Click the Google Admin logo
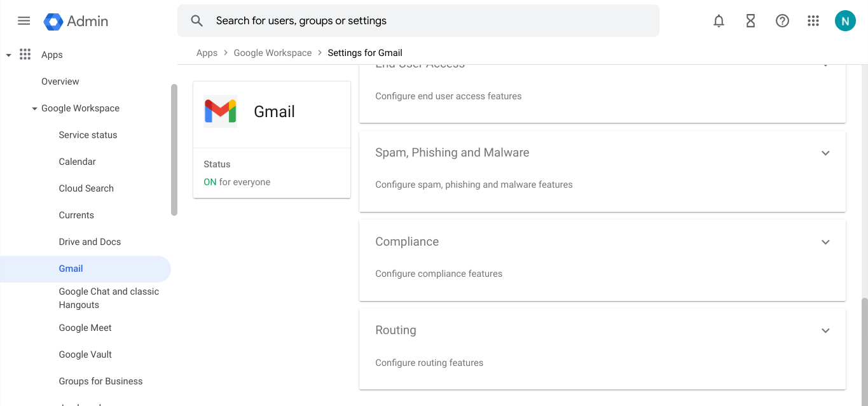868x406 pixels. pos(76,21)
